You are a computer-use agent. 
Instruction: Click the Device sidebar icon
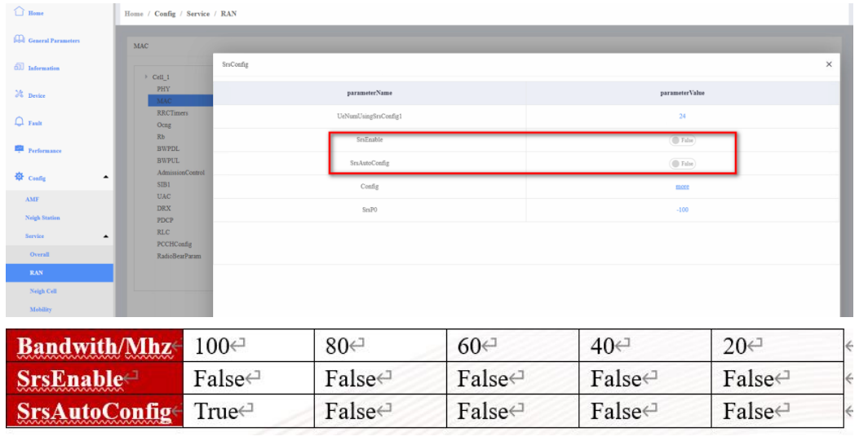[18, 95]
